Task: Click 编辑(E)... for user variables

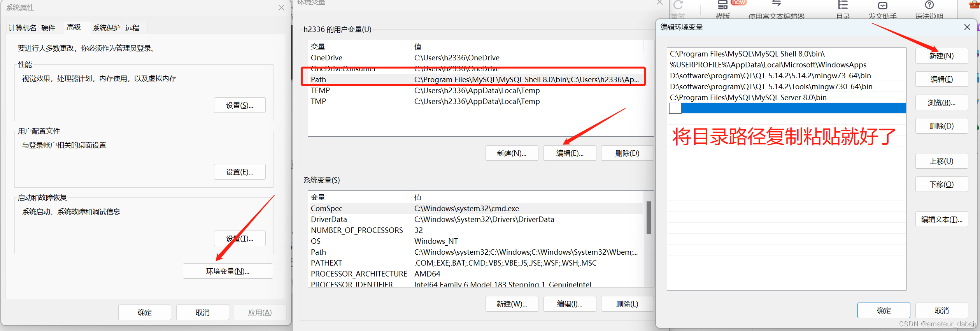Action: (570, 153)
